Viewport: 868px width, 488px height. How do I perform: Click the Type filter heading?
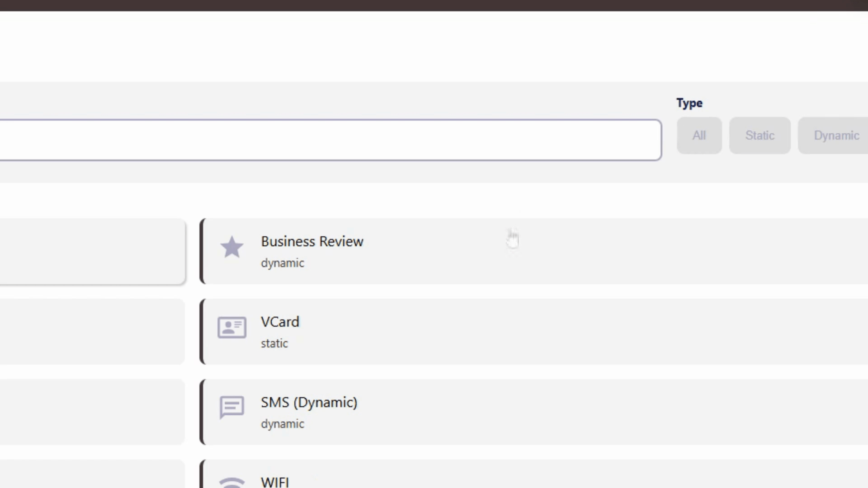pyautogui.click(x=689, y=103)
